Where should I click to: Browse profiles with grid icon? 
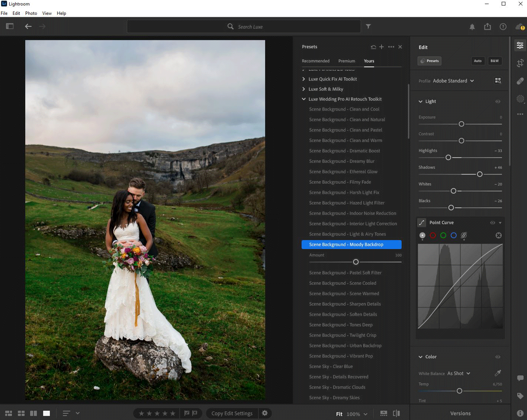pos(498,81)
